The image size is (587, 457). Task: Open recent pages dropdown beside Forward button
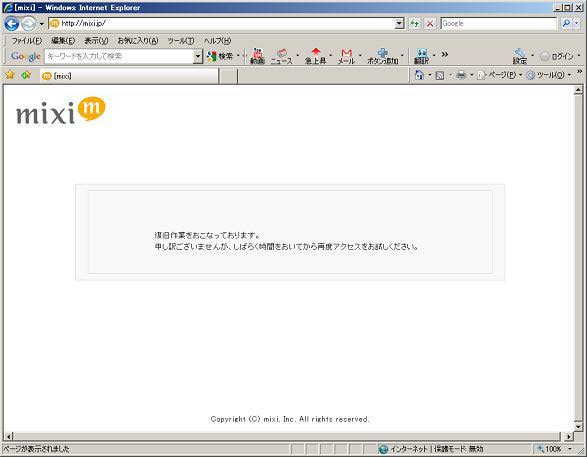point(42,24)
